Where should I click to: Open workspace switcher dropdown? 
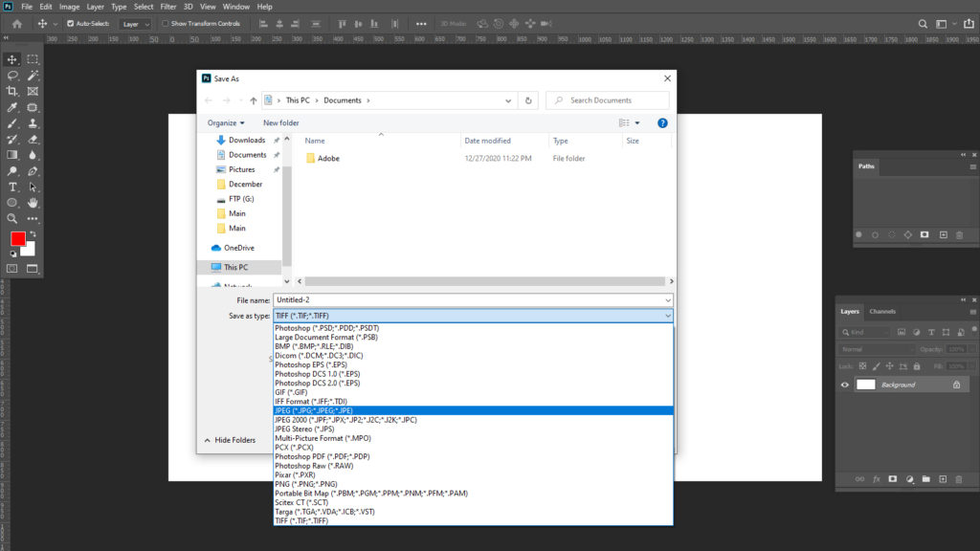coord(945,24)
